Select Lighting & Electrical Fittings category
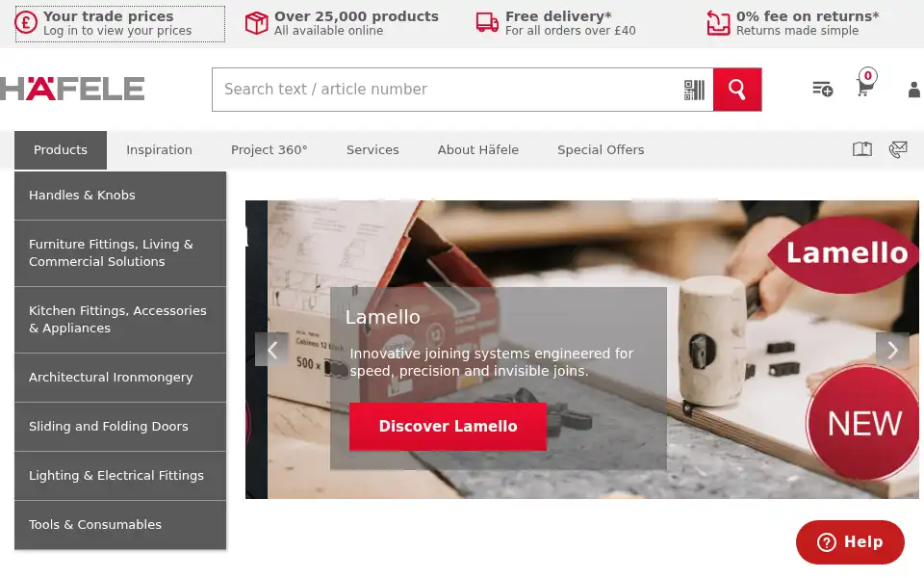 tap(120, 475)
